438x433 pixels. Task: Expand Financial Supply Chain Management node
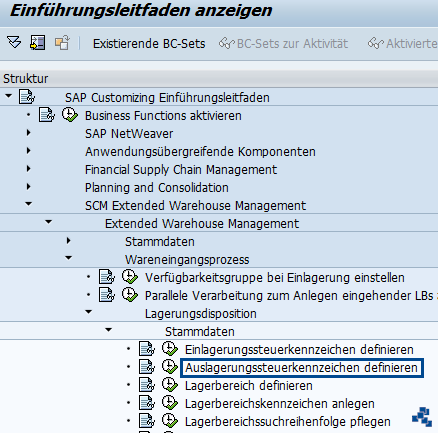[x=29, y=169]
